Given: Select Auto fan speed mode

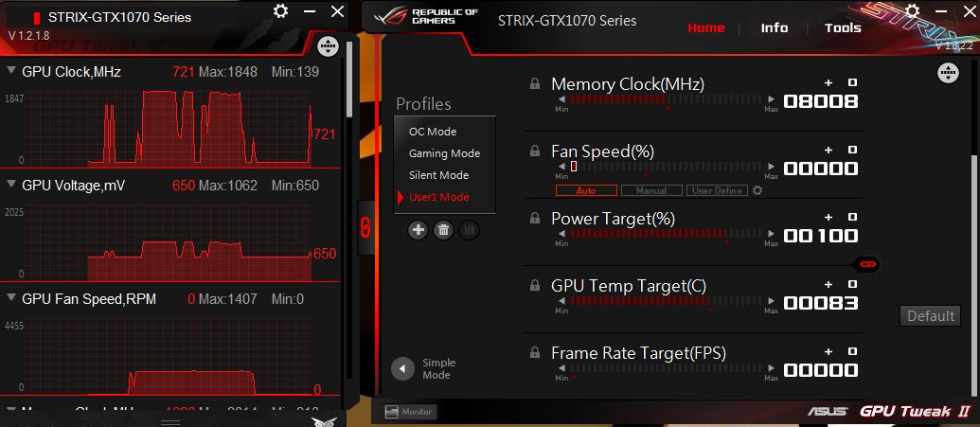Looking at the screenshot, I should click(x=586, y=190).
